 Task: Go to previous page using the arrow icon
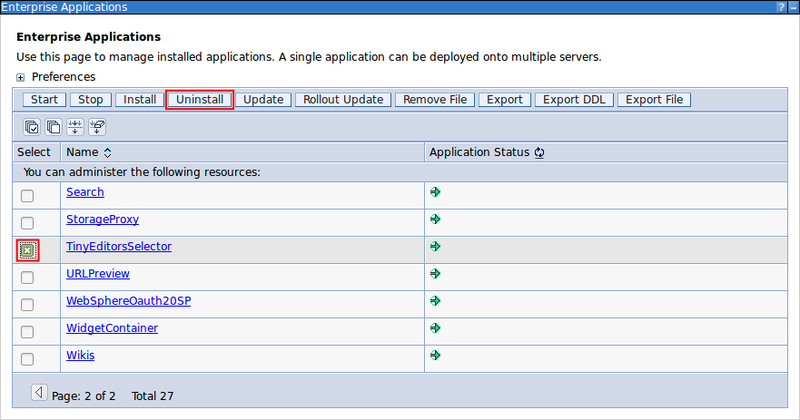click(39, 393)
